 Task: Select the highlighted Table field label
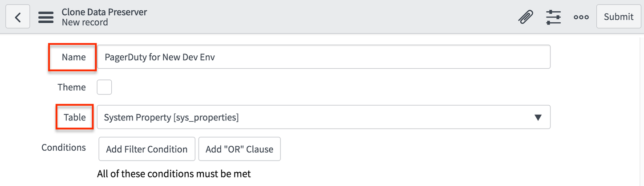75,117
